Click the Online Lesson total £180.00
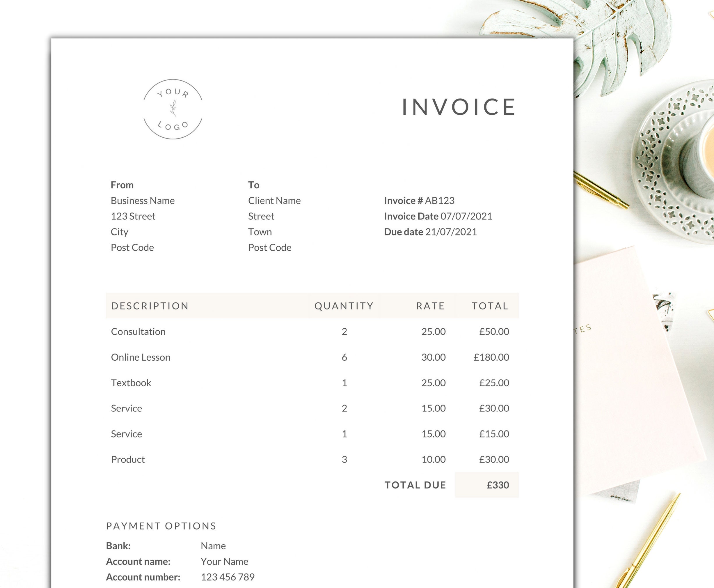 click(491, 357)
